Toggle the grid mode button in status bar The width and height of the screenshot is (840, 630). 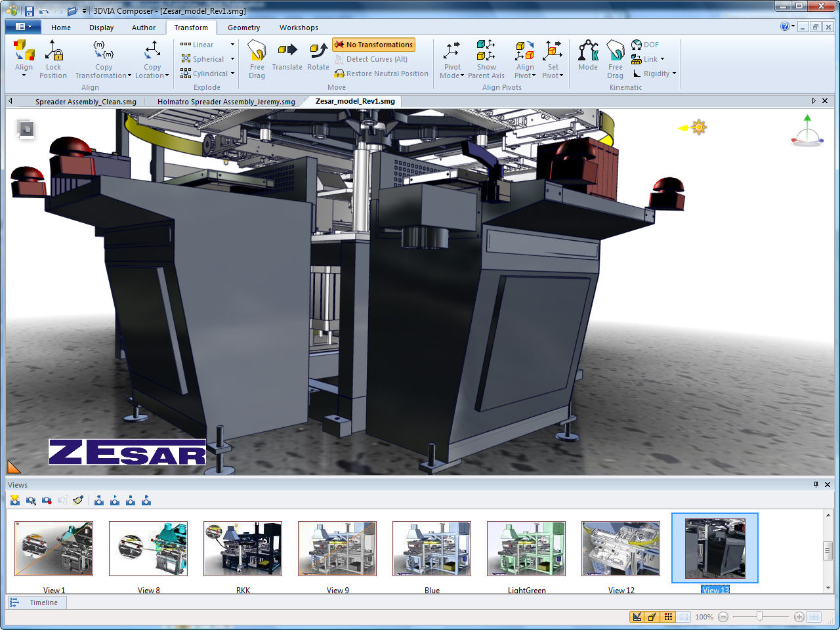click(668, 617)
